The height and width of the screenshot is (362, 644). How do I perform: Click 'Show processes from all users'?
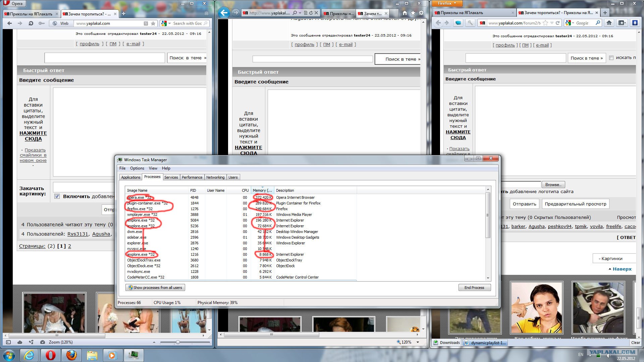coord(155,288)
